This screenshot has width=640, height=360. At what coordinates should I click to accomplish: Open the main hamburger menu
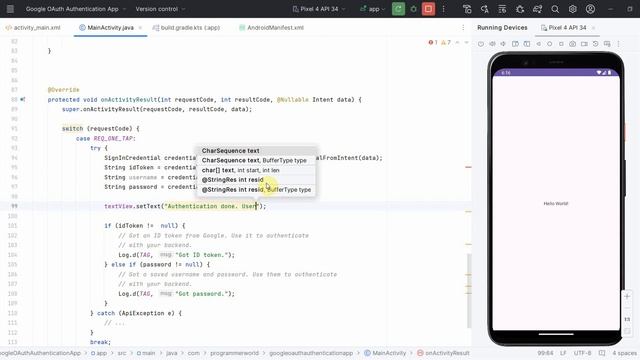(11, 9)
